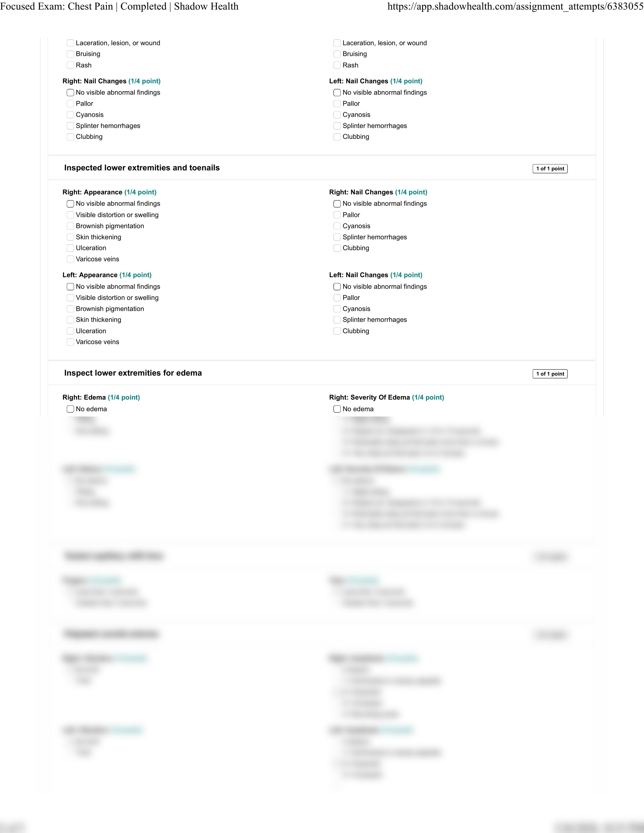Viewport: 644px width, 833px height.
Task: Click the '1 of 1 point' badge for edema section
Action: tap(550, 374)
